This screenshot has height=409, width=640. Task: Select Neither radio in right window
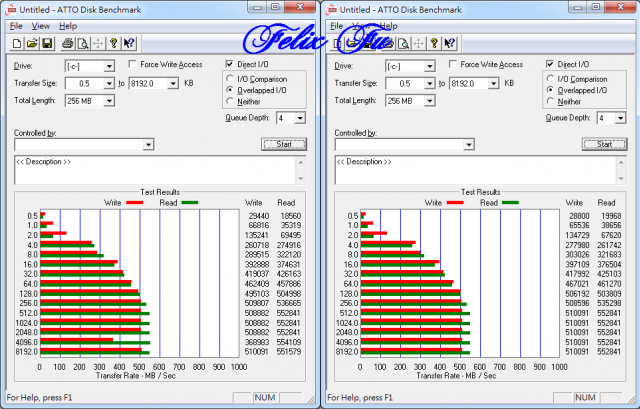coord(550,101)
